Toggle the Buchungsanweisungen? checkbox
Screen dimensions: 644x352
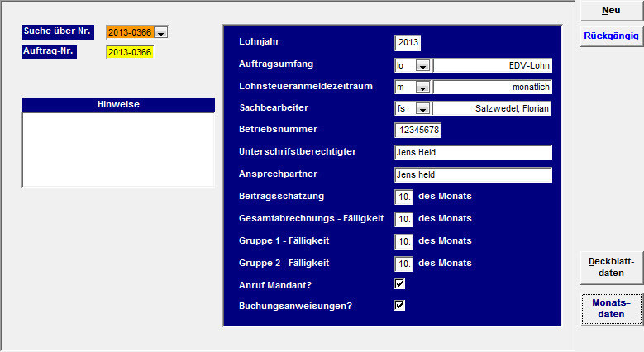pos(399,305)
